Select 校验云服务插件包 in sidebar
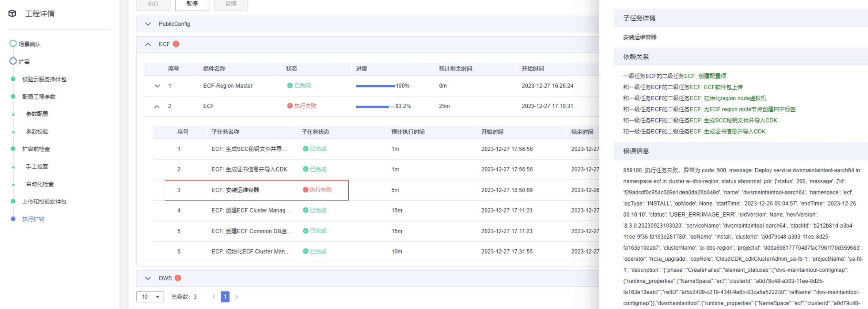Screen dimensions: 868x309 (44, 79)
